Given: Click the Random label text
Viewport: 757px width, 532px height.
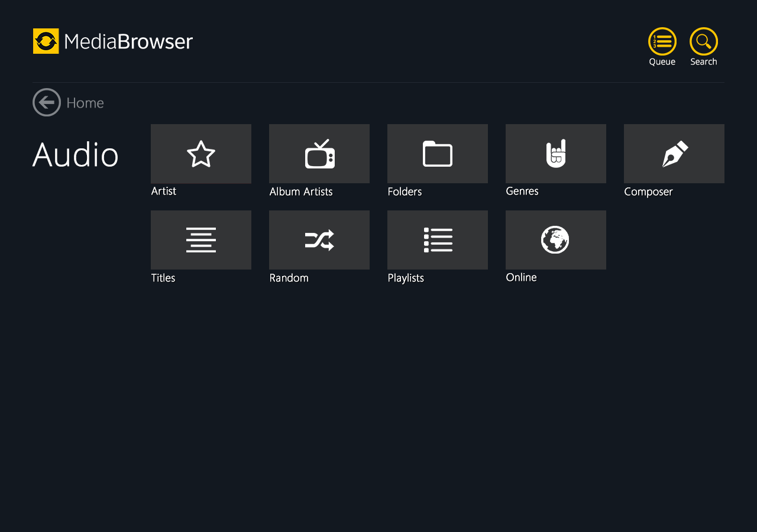Looking at the screenshot, I should [289, 278].
